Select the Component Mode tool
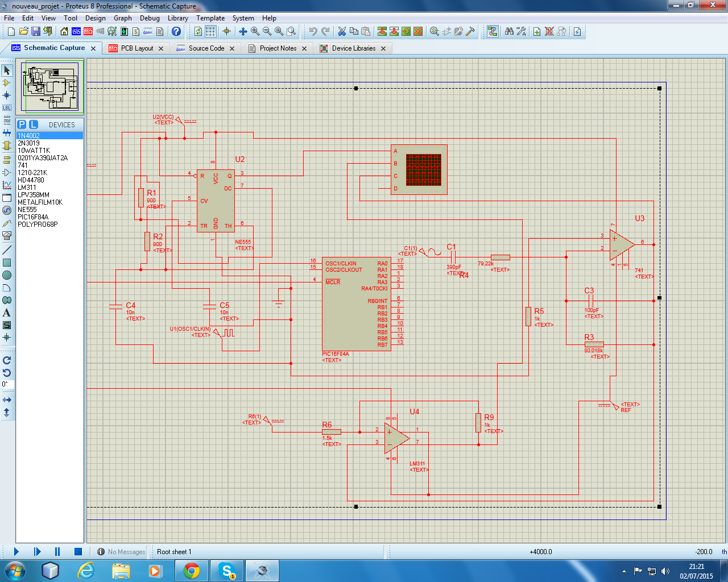Image resolution: width=728 pixels, height=582 pixels. (7, 83)
